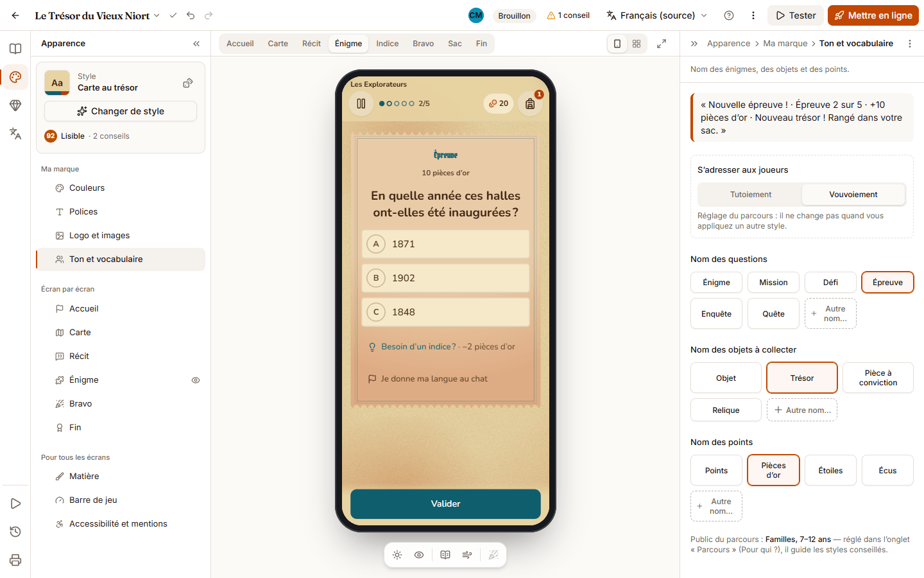Open the diamond icon section in the rail
The image size is (924, 578).
[15, 105]
